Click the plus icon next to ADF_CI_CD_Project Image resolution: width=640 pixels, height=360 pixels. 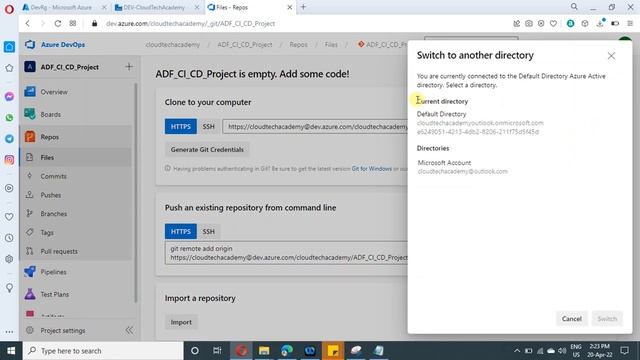pyautogui.click(x=129, y=67)
